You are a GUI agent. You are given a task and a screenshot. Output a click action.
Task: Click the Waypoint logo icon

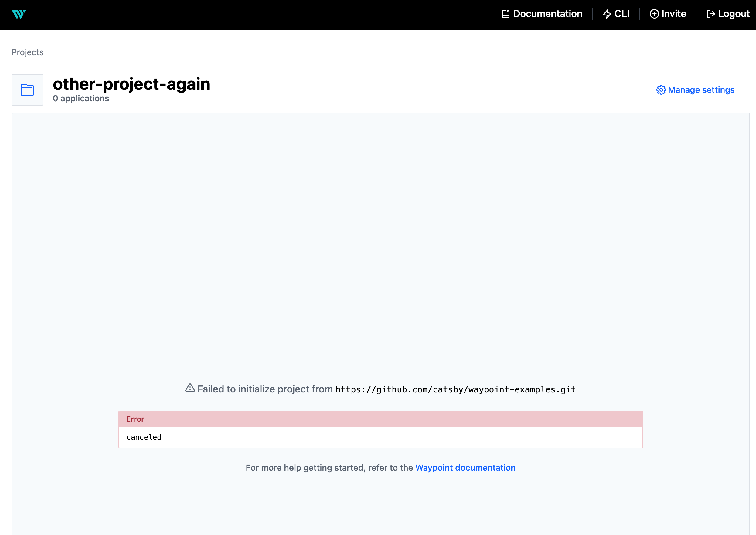(x=19, y=14)
